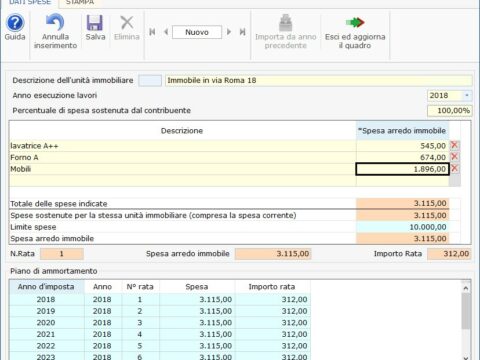
Task: Click the Importo Rata field
Action: (449, 254)
